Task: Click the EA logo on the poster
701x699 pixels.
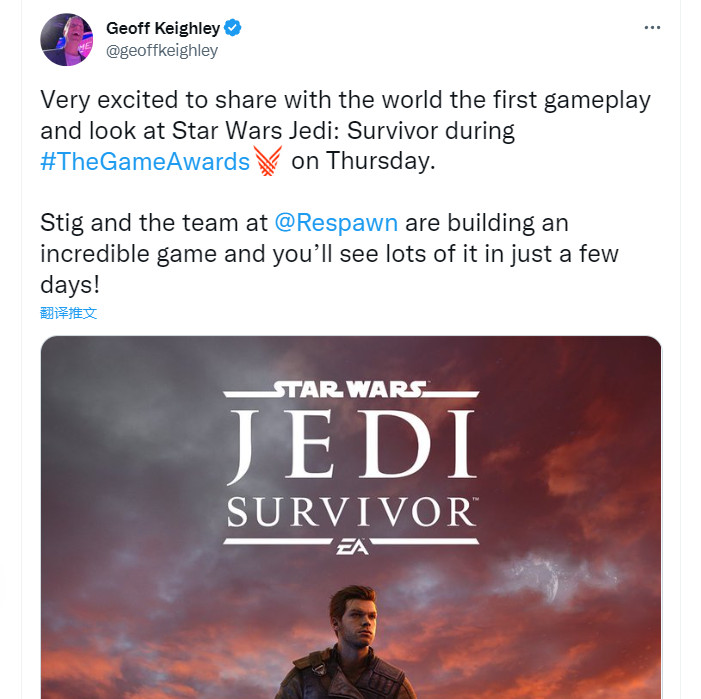Action: click(350, 548)
